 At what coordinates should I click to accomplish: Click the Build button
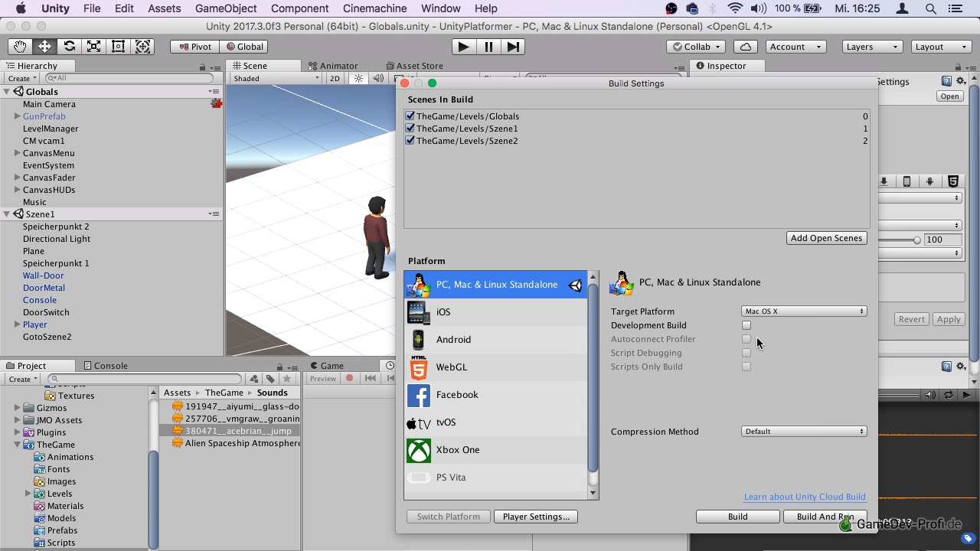point(738,517)
